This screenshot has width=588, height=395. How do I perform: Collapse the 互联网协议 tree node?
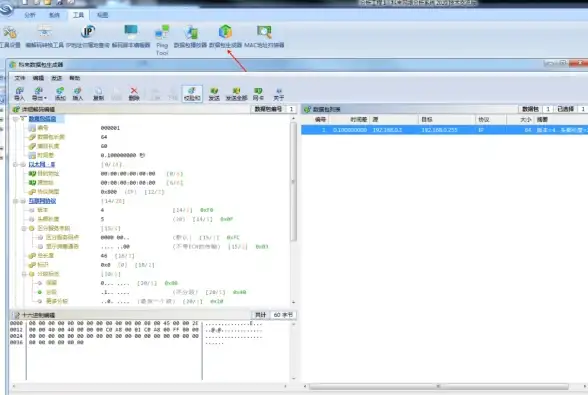point(15,201)
